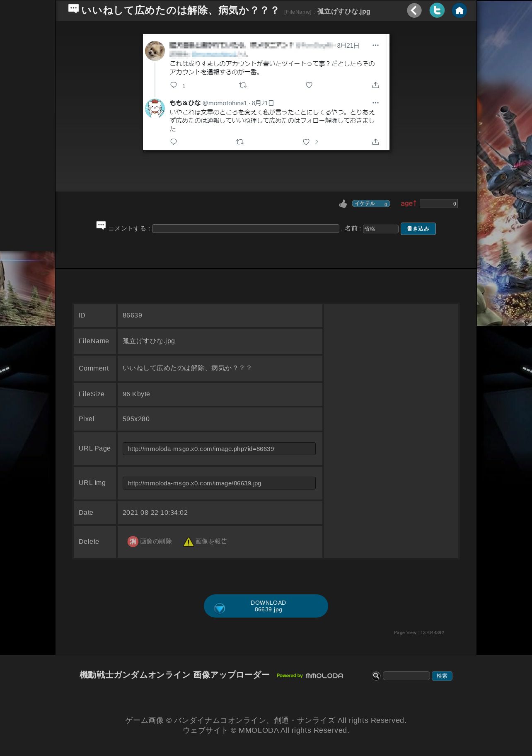Screen dimensions: 532x756
Task: Focus the age counter field
Action: point(439,204)
